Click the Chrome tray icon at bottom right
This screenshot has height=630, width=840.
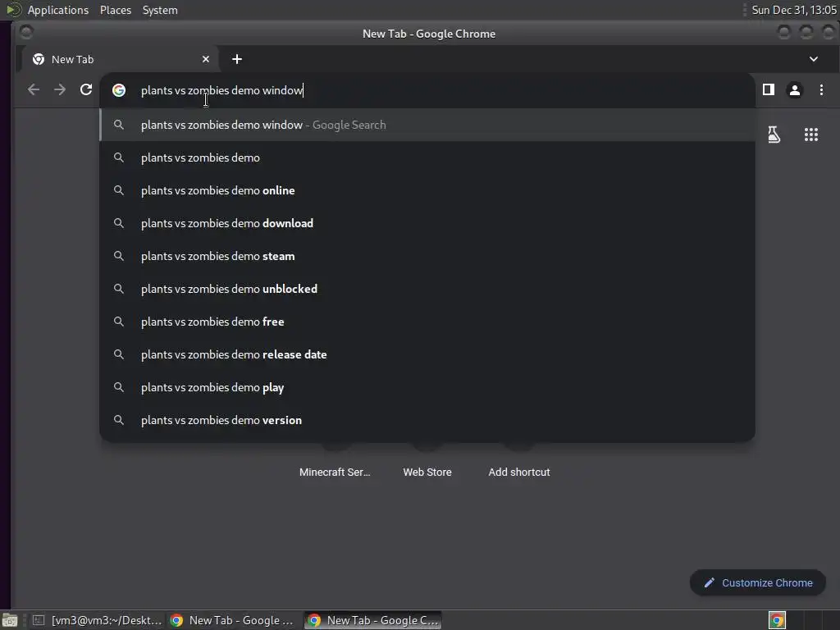(x=777, y=620)
